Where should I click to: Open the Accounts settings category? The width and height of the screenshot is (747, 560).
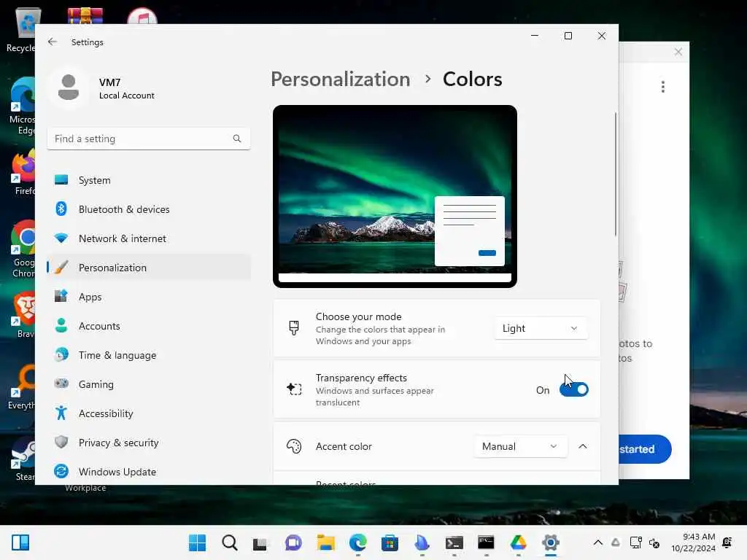tap(149, 326)
